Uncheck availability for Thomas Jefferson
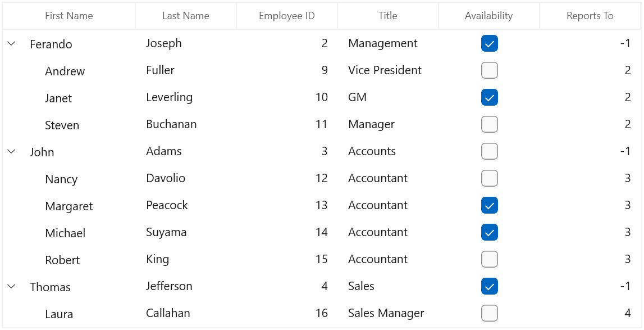The width and height of the screenshot is (644, 330). pyautogui.click(x=489, y=286)
